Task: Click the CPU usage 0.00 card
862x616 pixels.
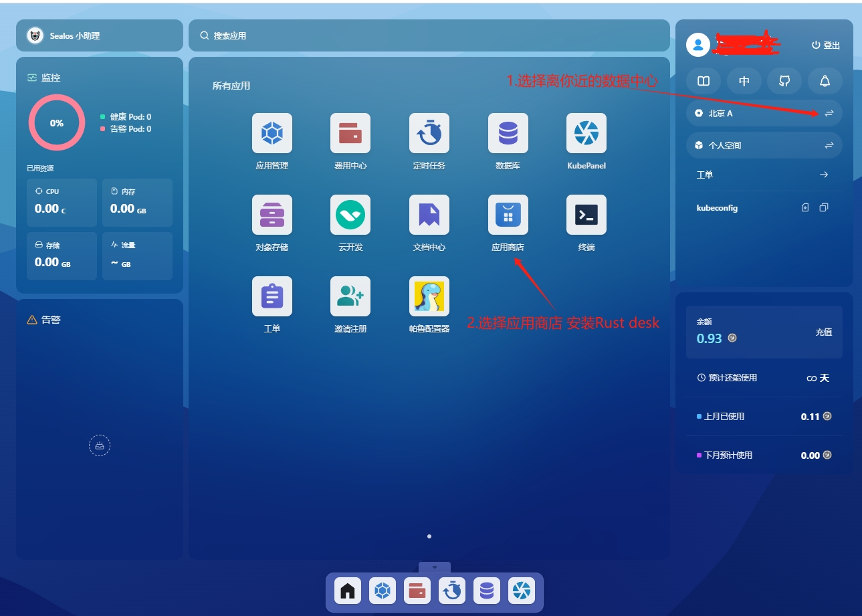Action: (62, 203)
